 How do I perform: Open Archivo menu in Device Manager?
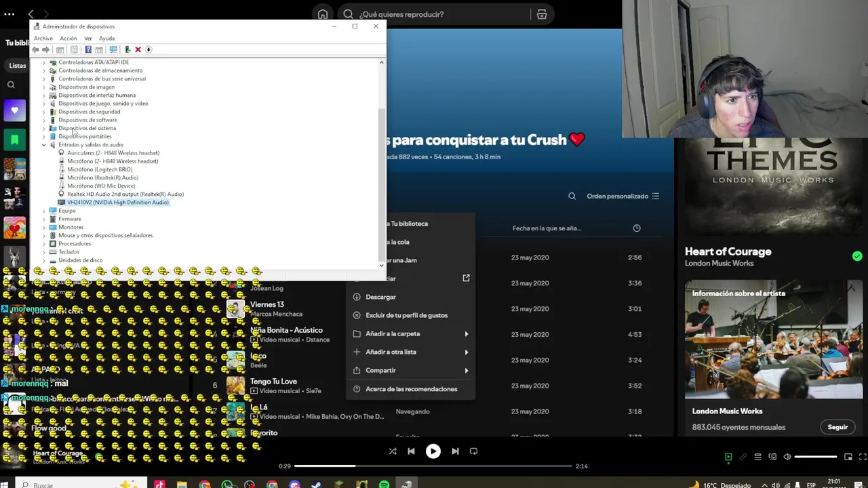tap(43, 39)
